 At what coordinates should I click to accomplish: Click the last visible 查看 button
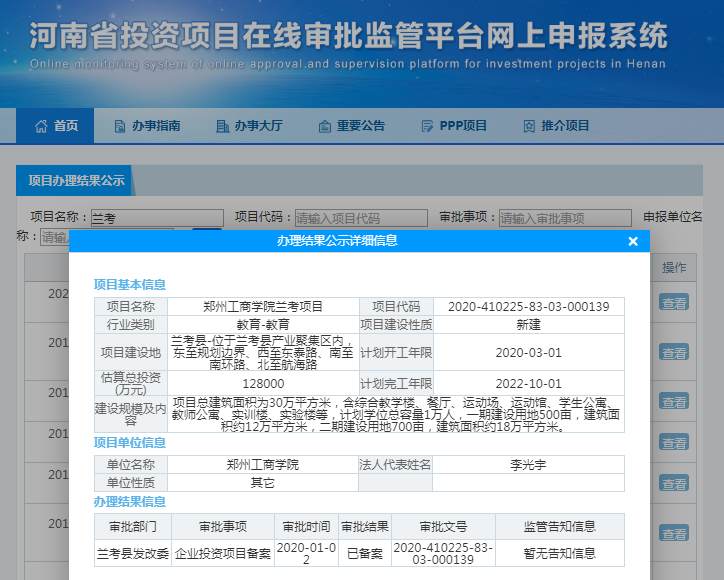(x=674, y=533)
